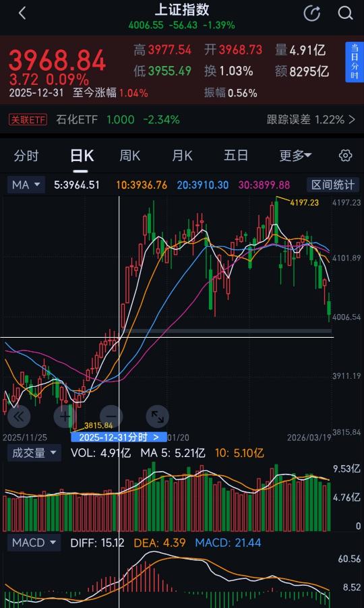
Task: Switch to 月K tab
Action: [x=182, y=156]
